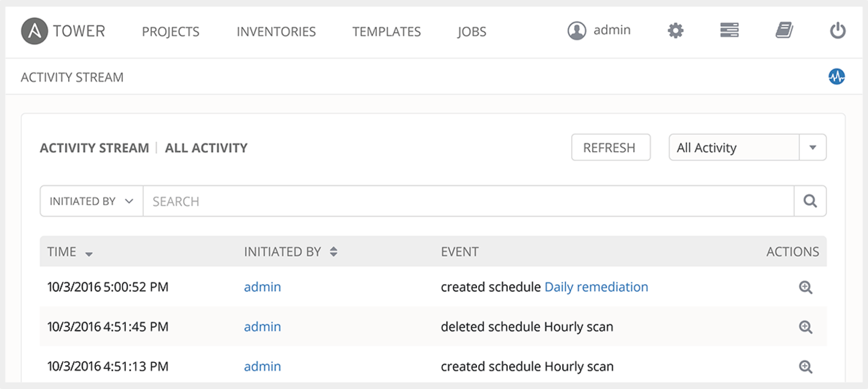Toggle the activity stream pulse icon
This screenshot has height=389, width=868.
click(x=836, y=77)
